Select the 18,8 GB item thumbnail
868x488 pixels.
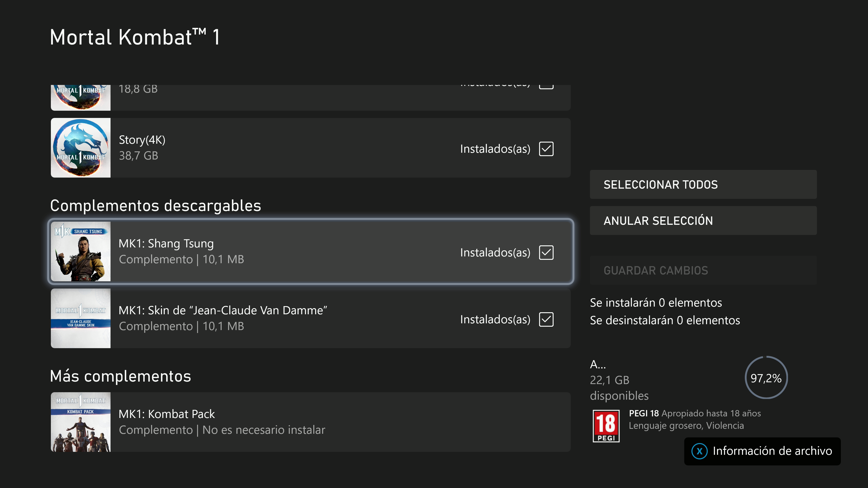point(80,98)
